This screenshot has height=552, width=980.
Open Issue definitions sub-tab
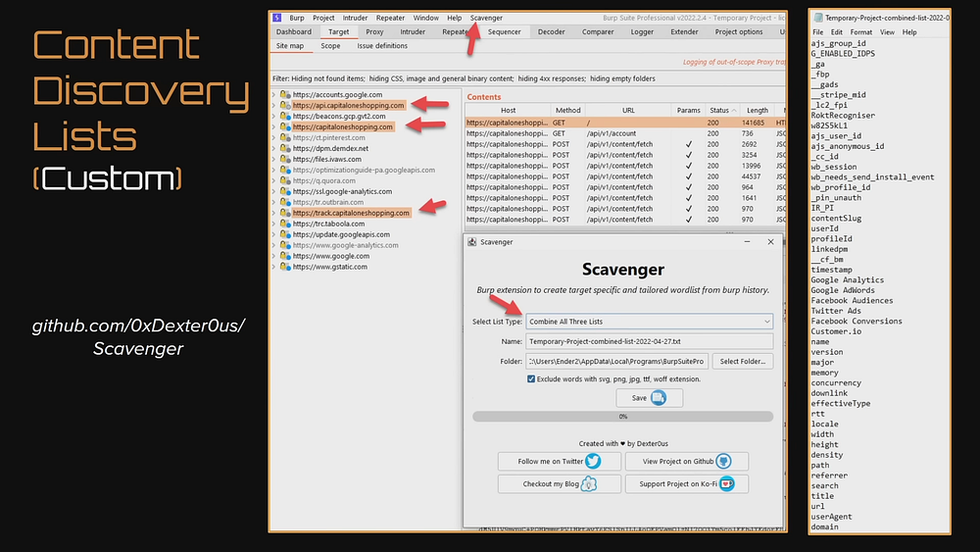[382, 46]
